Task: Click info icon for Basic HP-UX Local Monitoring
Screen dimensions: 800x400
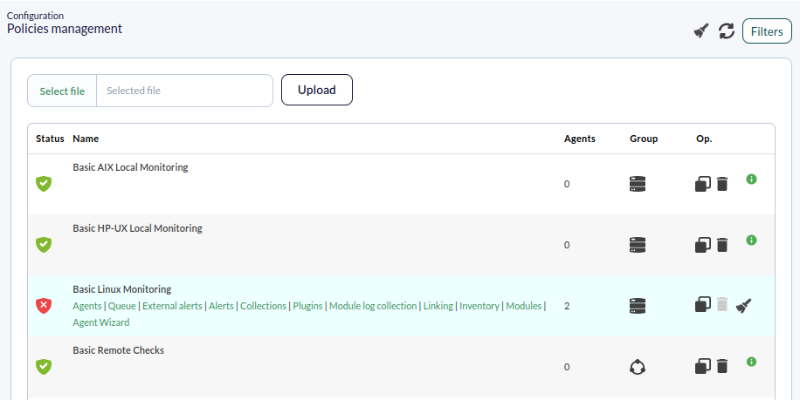Action: point(751,240)
